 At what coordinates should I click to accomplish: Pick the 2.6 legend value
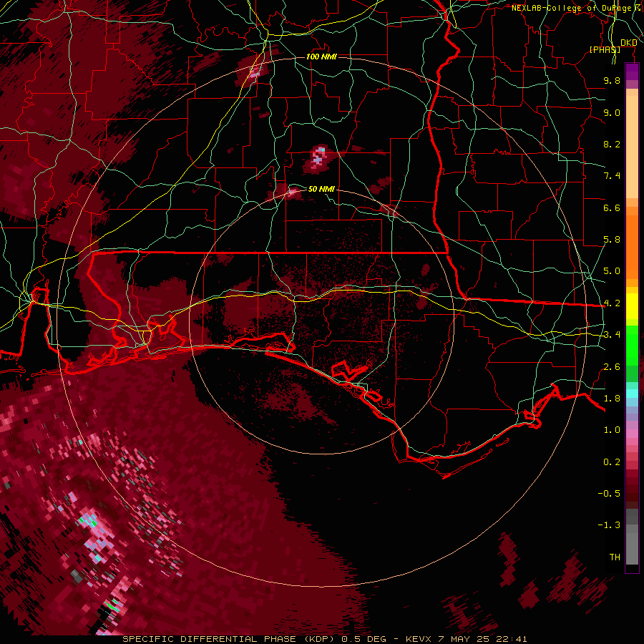612,367
